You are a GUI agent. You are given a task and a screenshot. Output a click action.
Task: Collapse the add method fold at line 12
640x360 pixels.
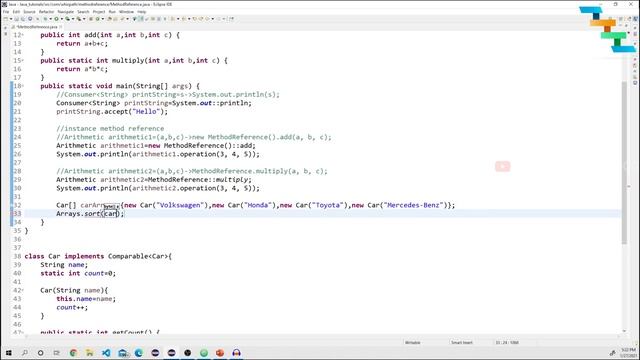point(22,35)
